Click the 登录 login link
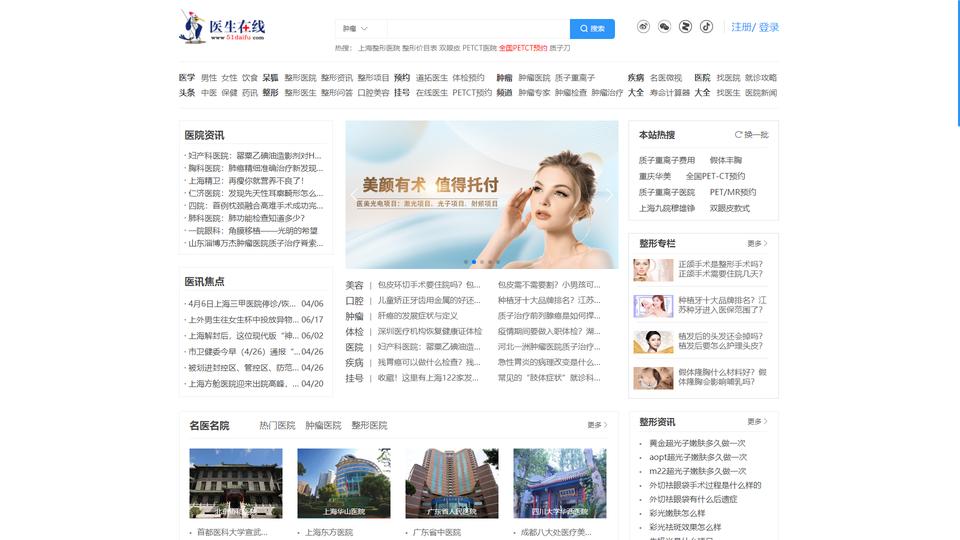 point(769,27)
